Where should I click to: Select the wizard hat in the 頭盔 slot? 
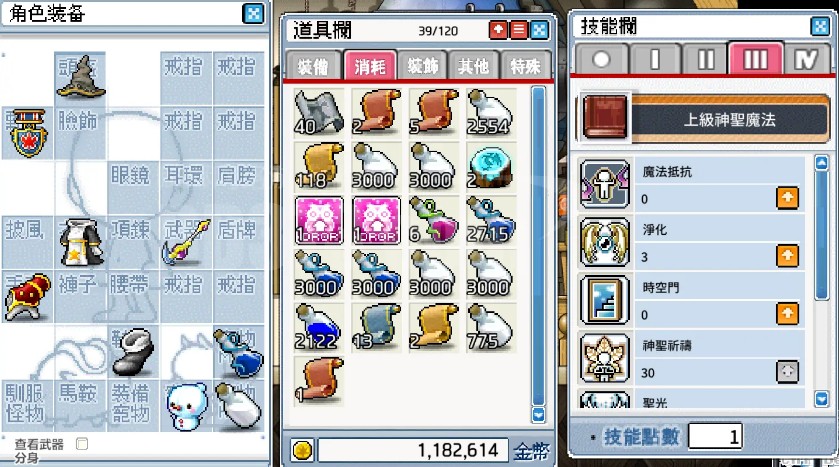click(81, 77)
